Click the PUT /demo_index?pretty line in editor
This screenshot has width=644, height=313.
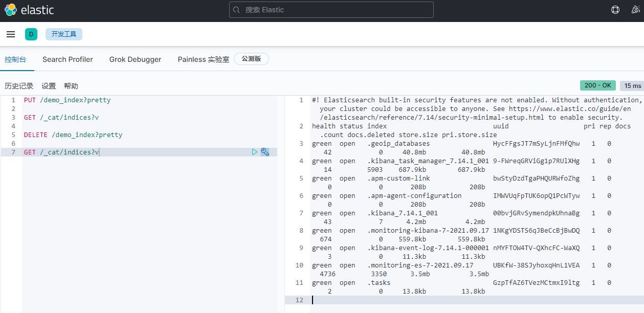pyautogui.click(x=67, y=100)
